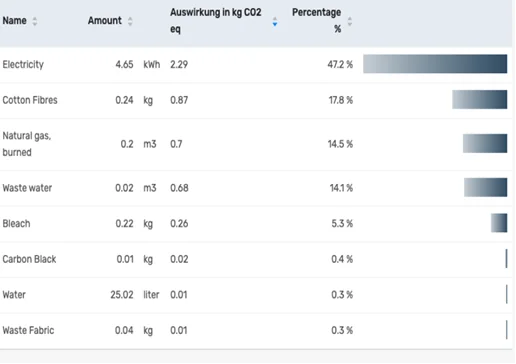Image resolution: width=516 pixels, height=364 pixels.
Task: Click the Waste Fabric percentage bar
Action: pos(507,330)
